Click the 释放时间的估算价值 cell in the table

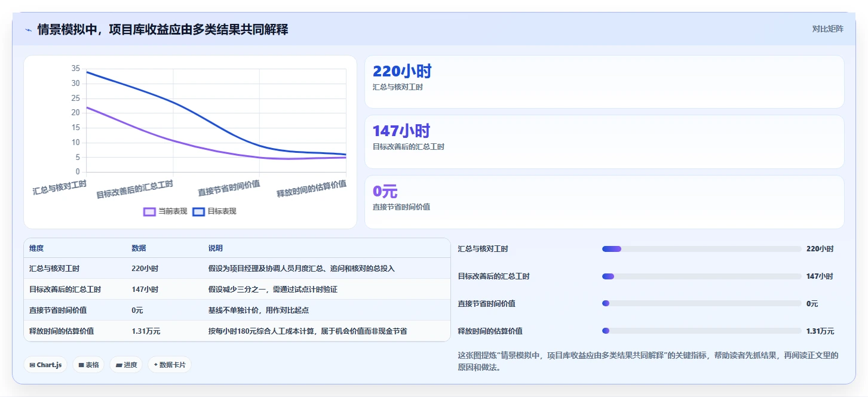[x=62, y=331]
